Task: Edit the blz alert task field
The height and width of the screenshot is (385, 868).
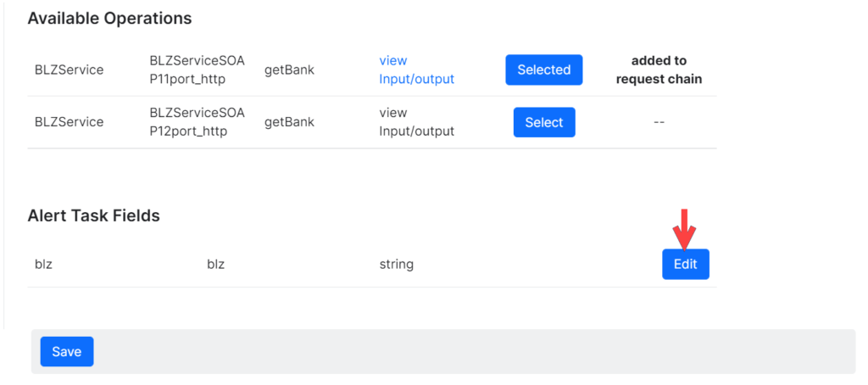Action: coord(685,264)
